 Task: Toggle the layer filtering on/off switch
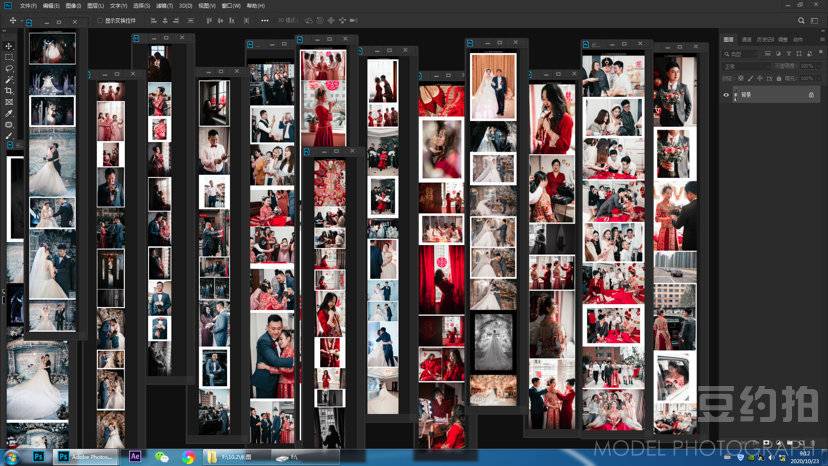coord(821,52)
